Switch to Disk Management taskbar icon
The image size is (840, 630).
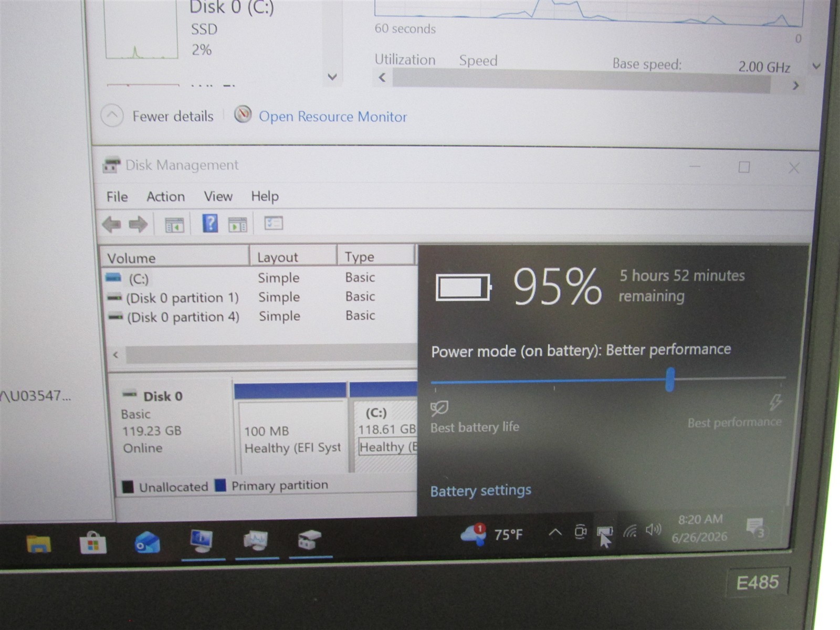pos(309,540)
